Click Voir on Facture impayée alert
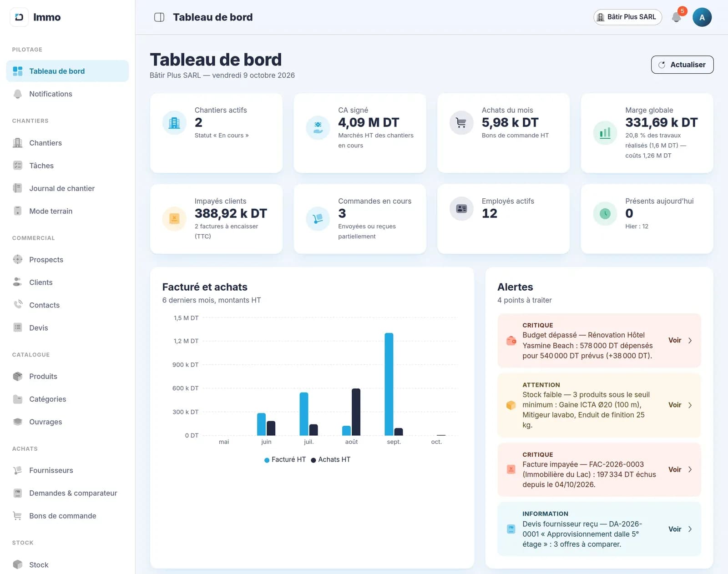 (x=680, y=469)
